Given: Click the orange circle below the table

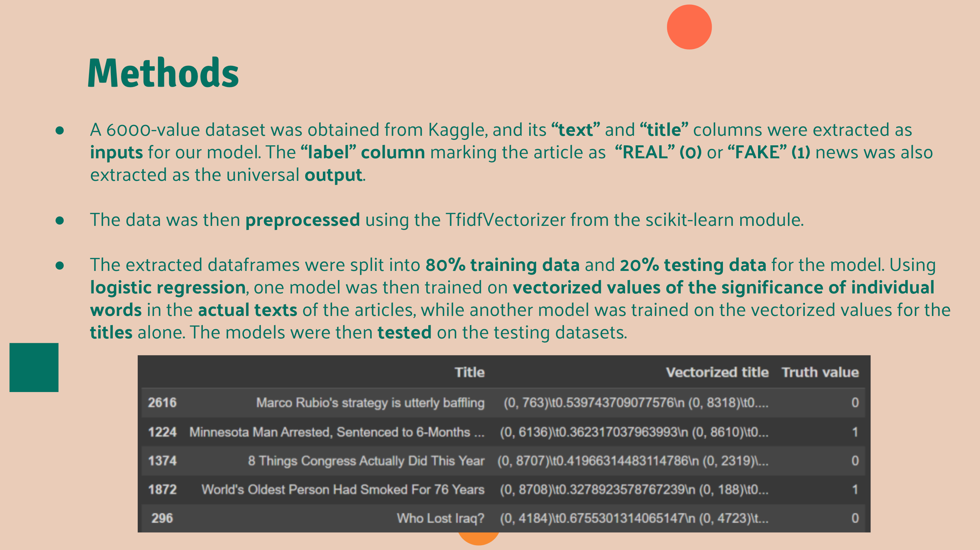Looking at the screenshot, I should pos(478,538).
